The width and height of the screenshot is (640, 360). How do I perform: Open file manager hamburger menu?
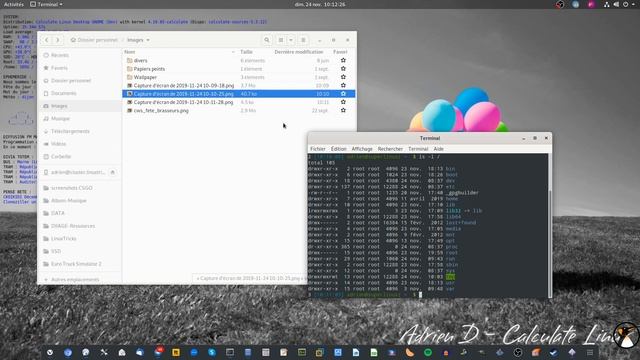(x=303, y=40)
